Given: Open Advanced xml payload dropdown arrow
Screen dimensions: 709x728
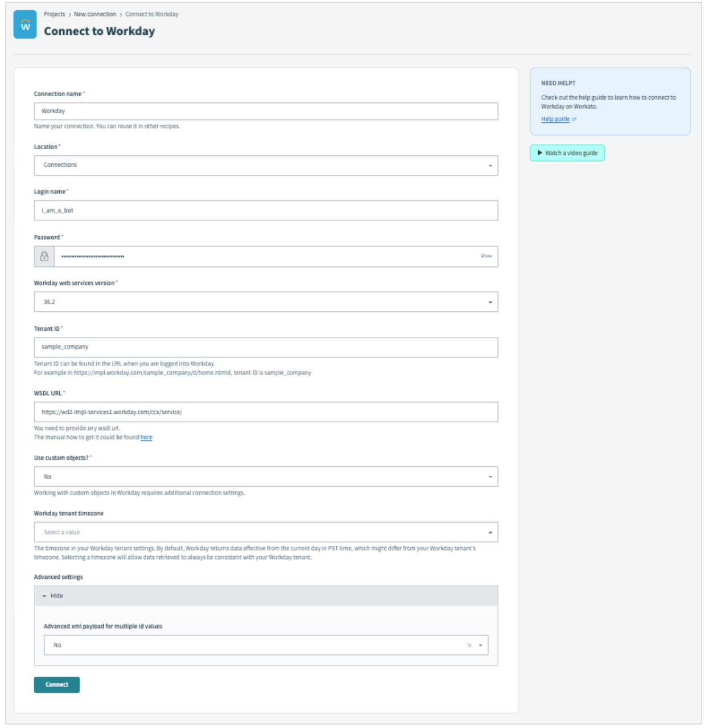Looking at the screenshot, I should point(481,645).
